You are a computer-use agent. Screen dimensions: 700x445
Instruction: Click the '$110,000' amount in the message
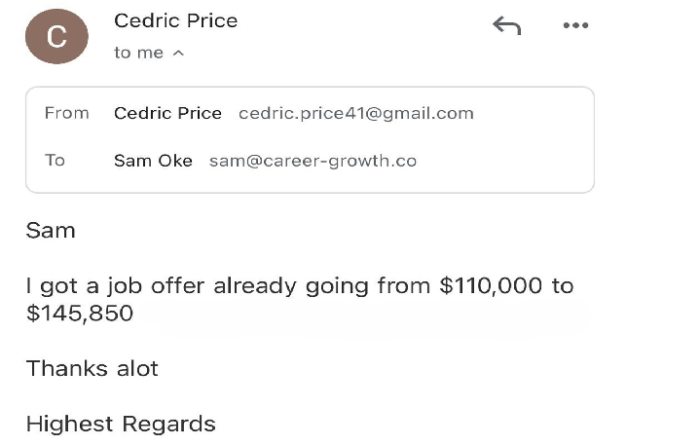[491, 287]
